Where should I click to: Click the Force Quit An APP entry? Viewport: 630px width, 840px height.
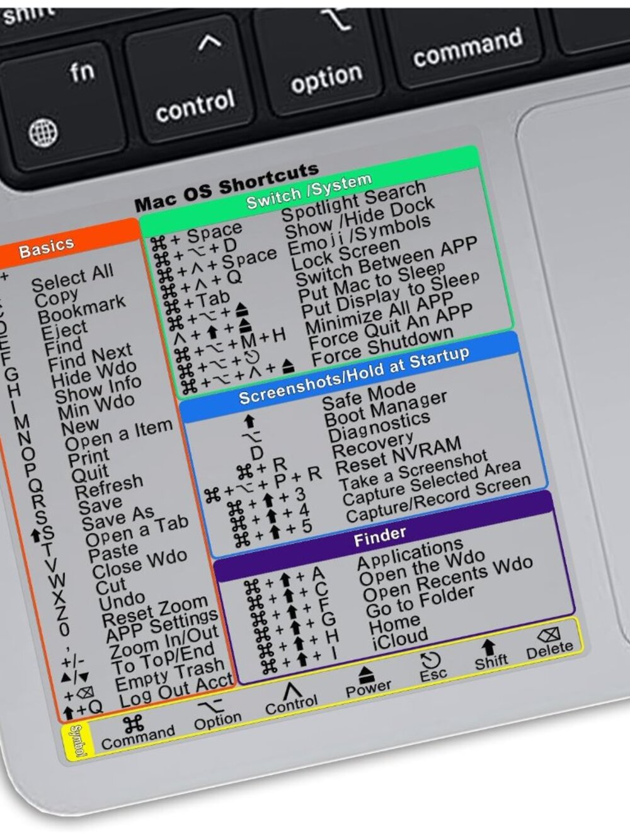click(x=391, y=328)
